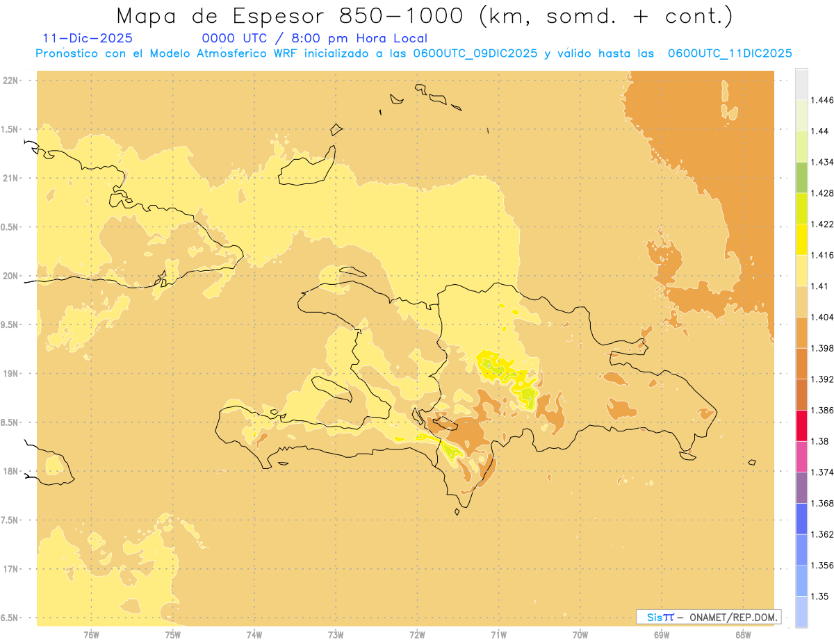Screen dimensions: 834x644
Task: Click legend value 1.368
Action: click(x=823, y=503)
